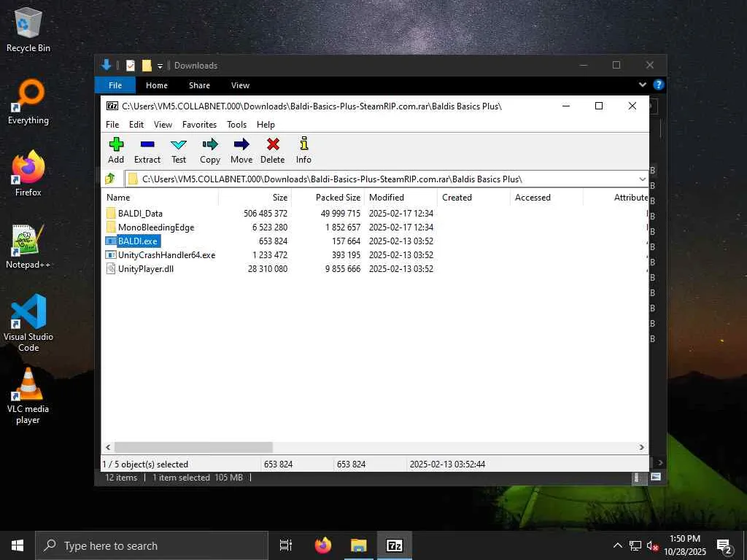Open Visual Studio Code desktop shortcut
Image resolution: width=747 pixels, height=560 pixels.
pyautogui.click(x=28, y=323)
